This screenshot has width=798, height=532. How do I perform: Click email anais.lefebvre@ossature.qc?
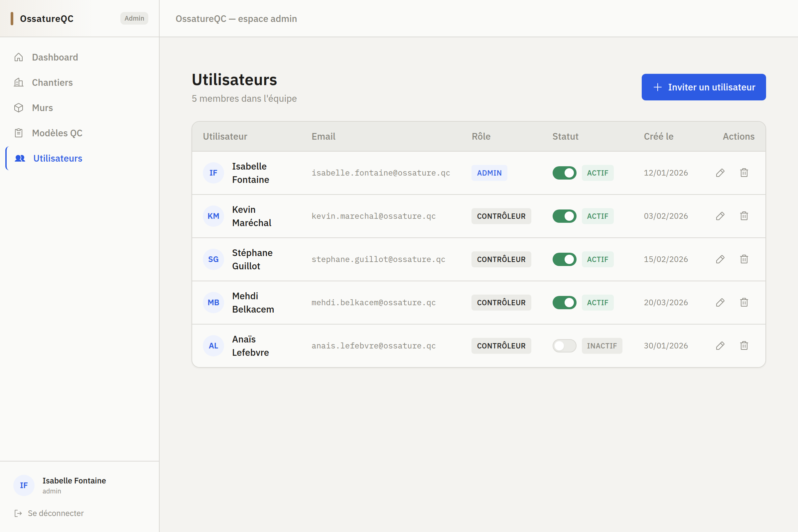pos(373,345)
